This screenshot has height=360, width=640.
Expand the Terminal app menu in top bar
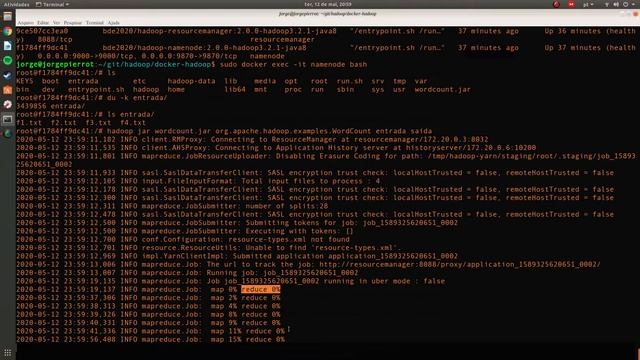[x=52, y=4]
